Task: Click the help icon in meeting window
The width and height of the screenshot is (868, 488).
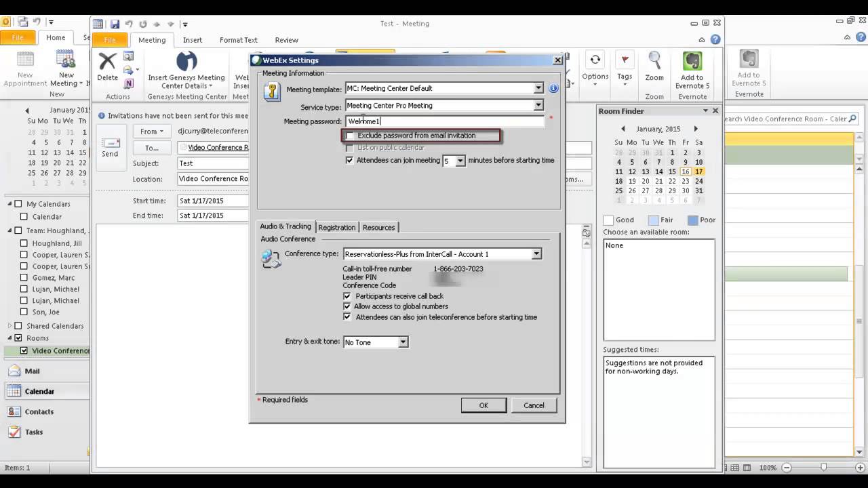Action: pos(715,40)
